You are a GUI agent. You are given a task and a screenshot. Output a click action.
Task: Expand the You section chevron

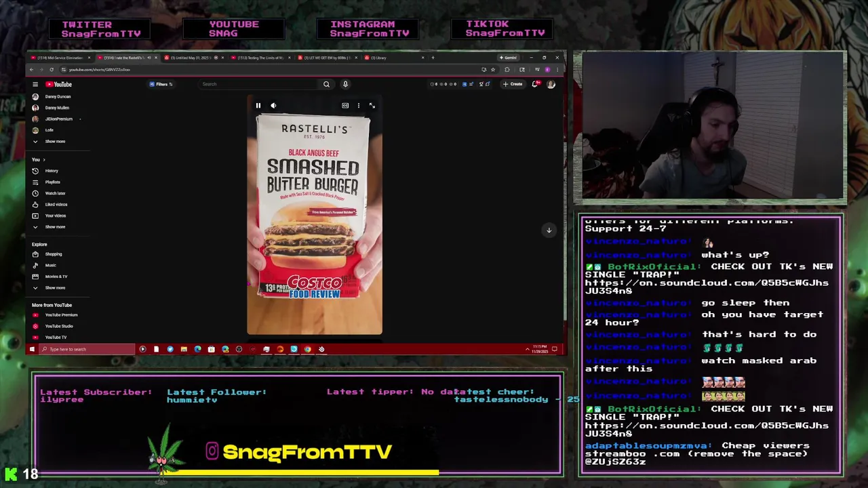44,160
